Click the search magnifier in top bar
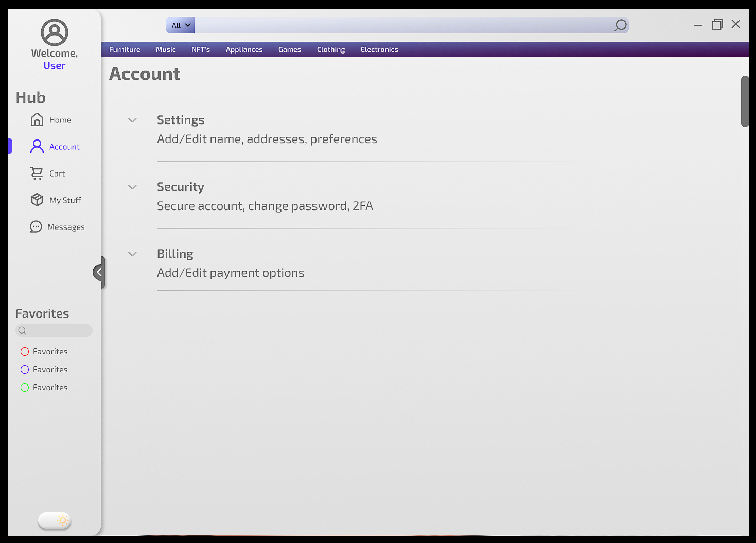756x543 pixels. pyautogui.click(x=621, y=25)
